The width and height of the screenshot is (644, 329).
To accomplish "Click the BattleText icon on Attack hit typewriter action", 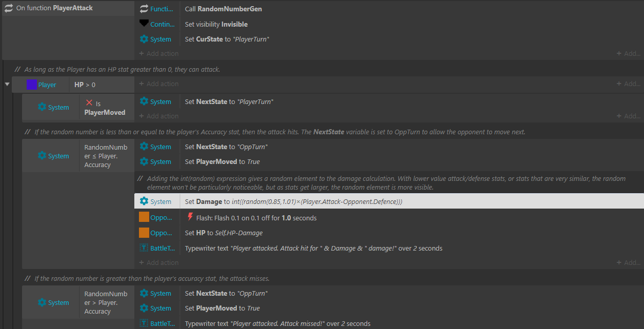I will click(x=144, y=248).
